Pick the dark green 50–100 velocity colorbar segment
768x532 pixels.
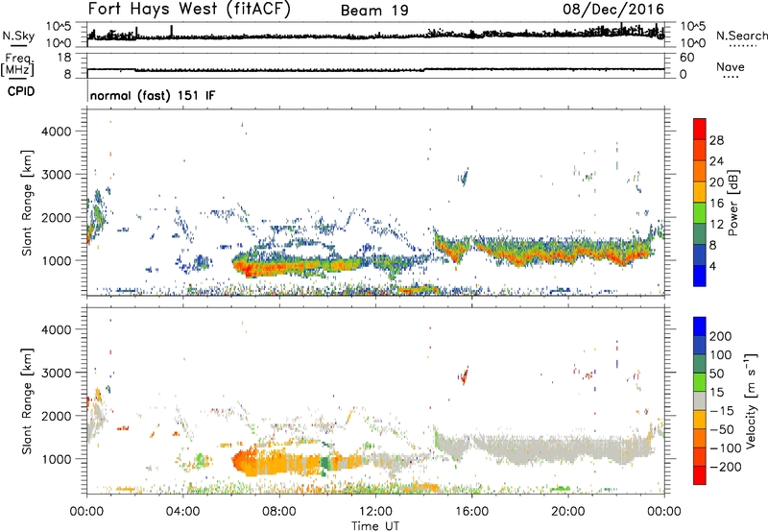pos(700,364)
